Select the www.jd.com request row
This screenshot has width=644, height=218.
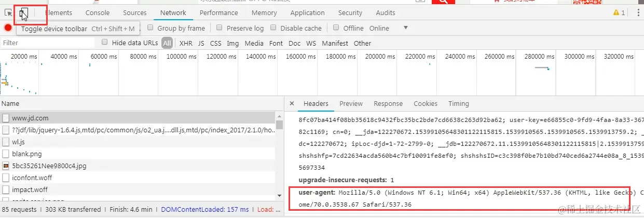(x=138, y=118)
